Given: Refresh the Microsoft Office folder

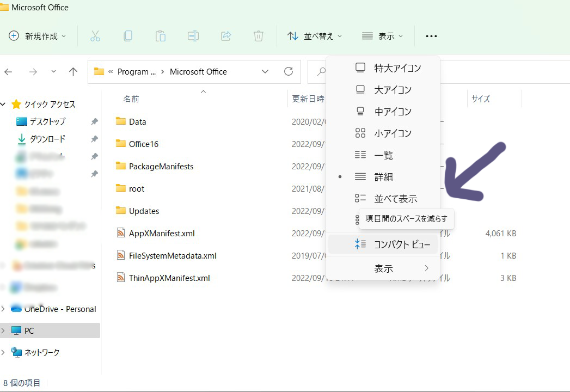Looking at the screenshot, I should point(289,71).
